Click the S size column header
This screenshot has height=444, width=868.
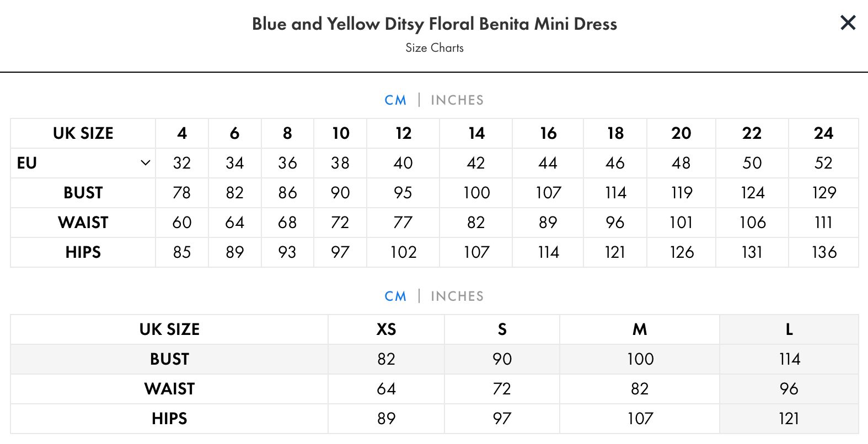[502, 329]
